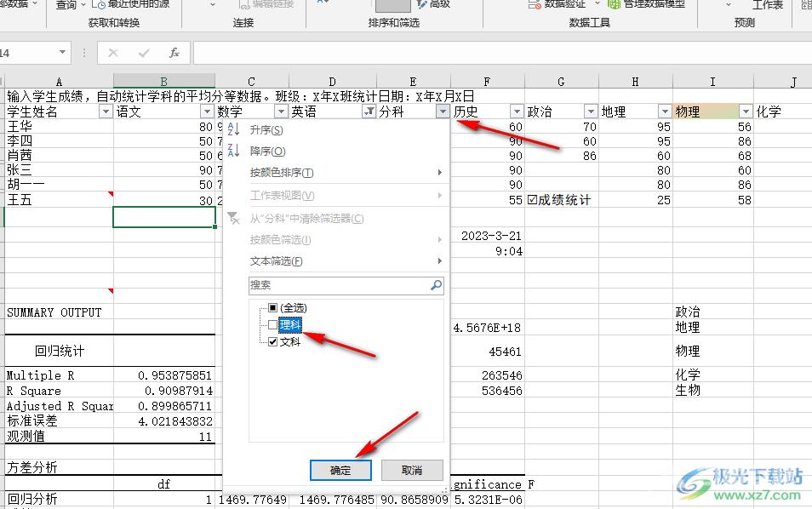The image size is (812, 509).
Task: Click the cell showing 4.5676E+18
Action: [x=488, y=328]
